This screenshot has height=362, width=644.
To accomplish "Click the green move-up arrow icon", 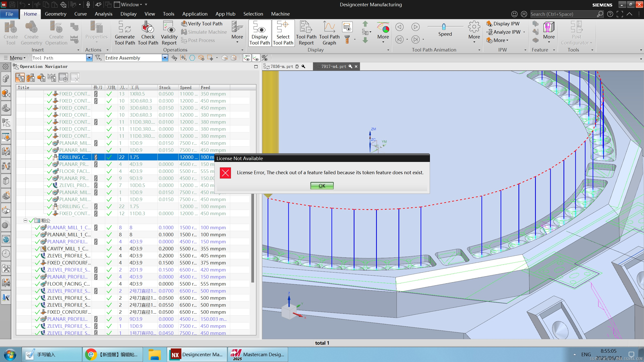I will click(x=365, y=24).
